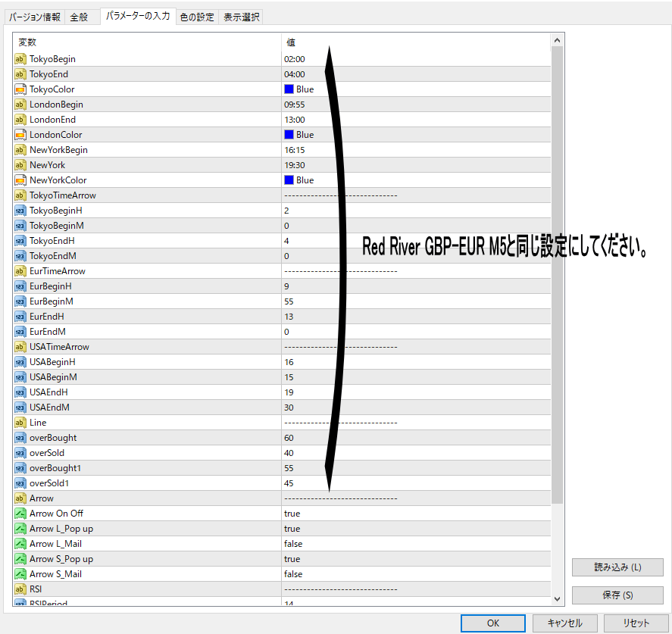The width and height of the screenshot is (672, 634).
Task: Open the NewYorkColor Blue value dropdown
Action: tap(305, 180)
